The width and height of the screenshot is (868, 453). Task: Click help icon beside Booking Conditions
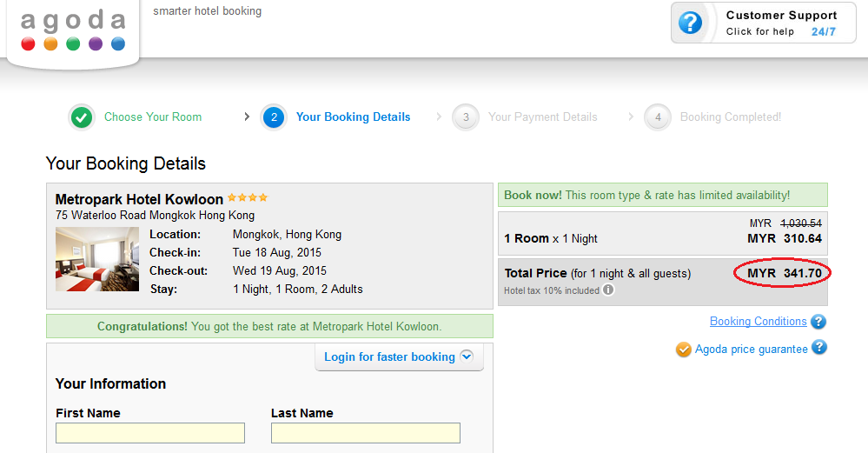point(818,322)
